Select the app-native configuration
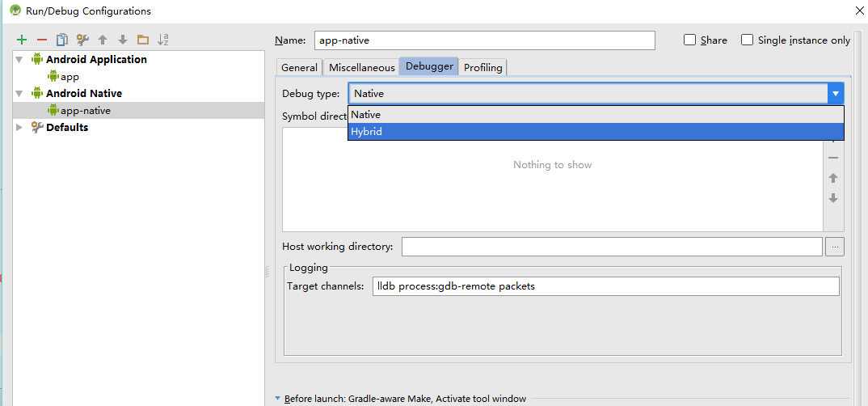This screenshot has width=868, height=406. point(138,110)
